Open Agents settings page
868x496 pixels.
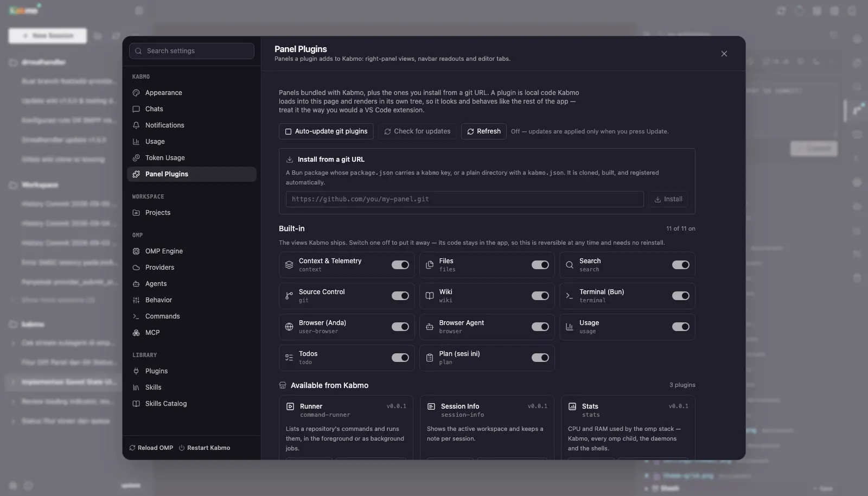[x=192, y=284]
